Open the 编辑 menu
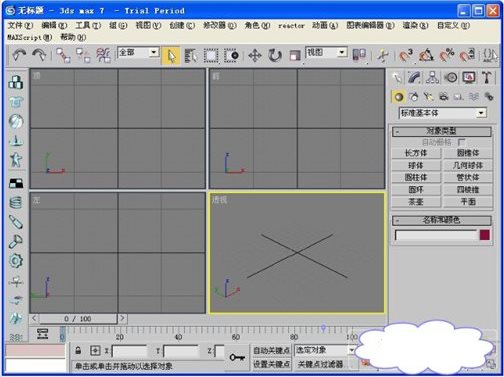This screenshot has height=377, width=504. tap(54, 25)
